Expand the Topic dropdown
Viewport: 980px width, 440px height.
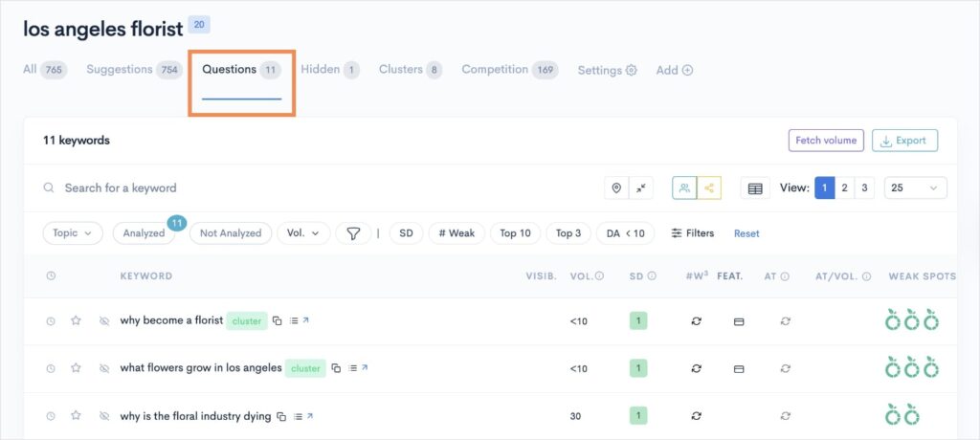click(73, 233)
